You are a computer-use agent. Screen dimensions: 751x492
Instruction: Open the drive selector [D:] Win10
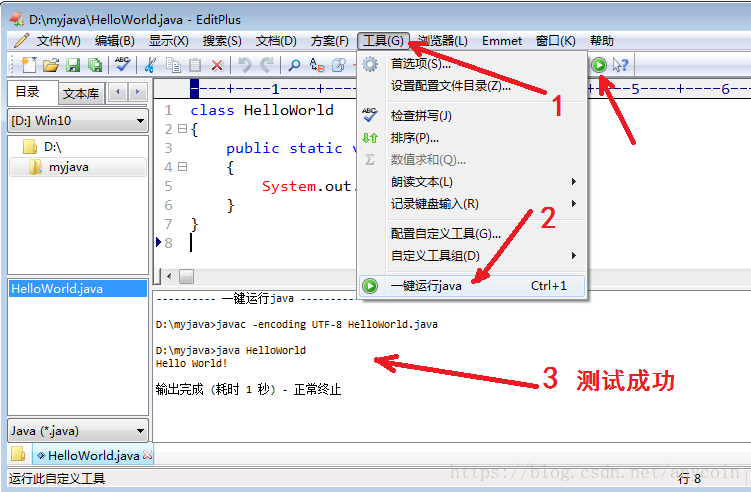(78, 120)
